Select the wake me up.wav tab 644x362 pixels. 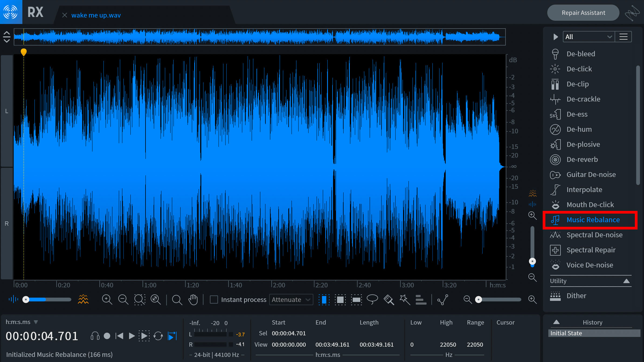(96, 15)
